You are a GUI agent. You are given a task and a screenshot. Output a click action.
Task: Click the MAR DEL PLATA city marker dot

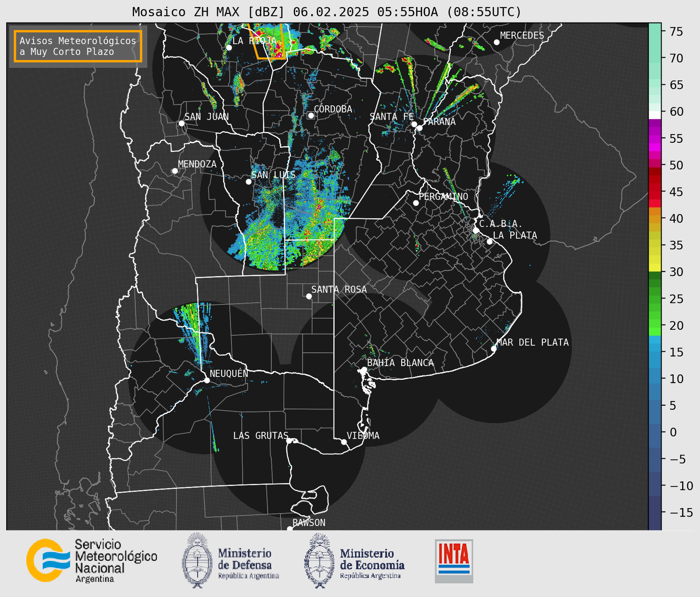tap(494, 349)
